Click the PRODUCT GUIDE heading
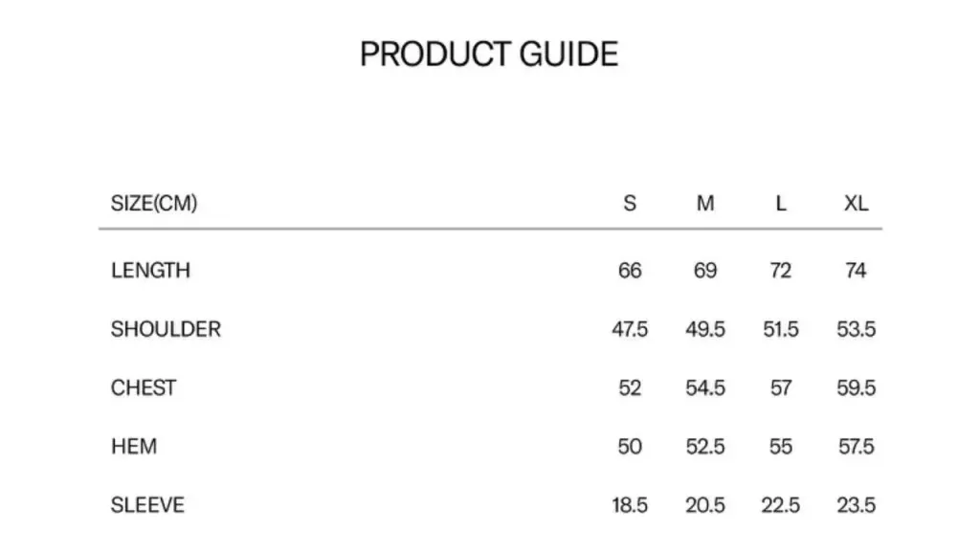980x553 pixels. pos(489,54)
